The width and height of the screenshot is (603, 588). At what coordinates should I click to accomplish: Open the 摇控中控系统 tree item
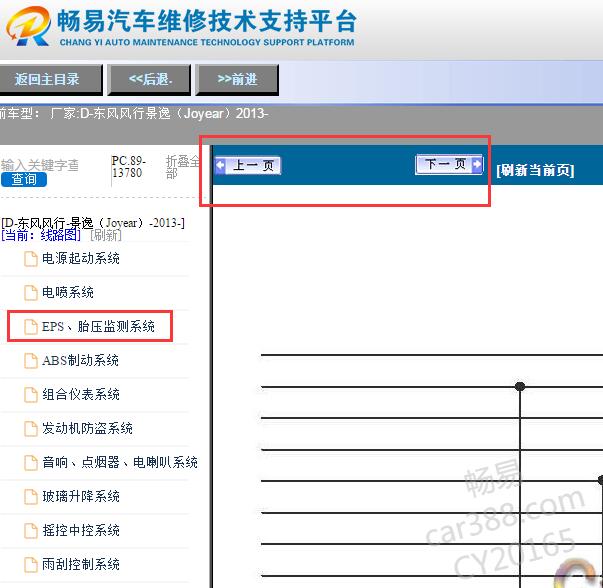point(81,531)
